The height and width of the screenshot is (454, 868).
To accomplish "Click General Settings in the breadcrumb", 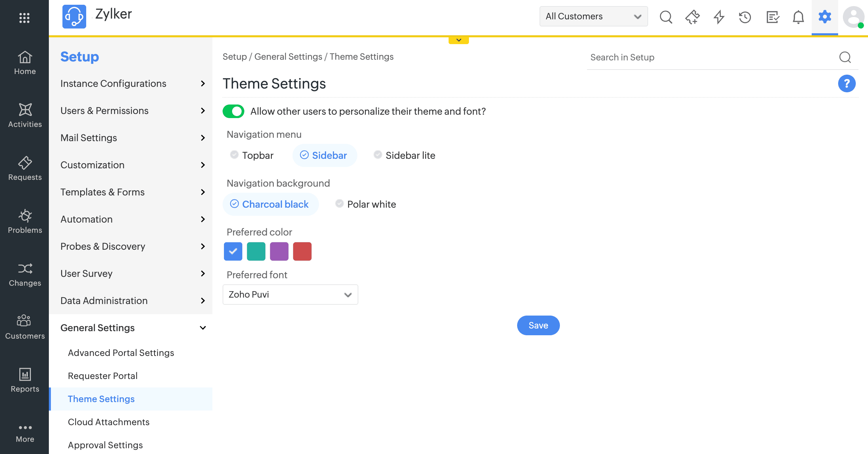I will (x=288, y=57).
